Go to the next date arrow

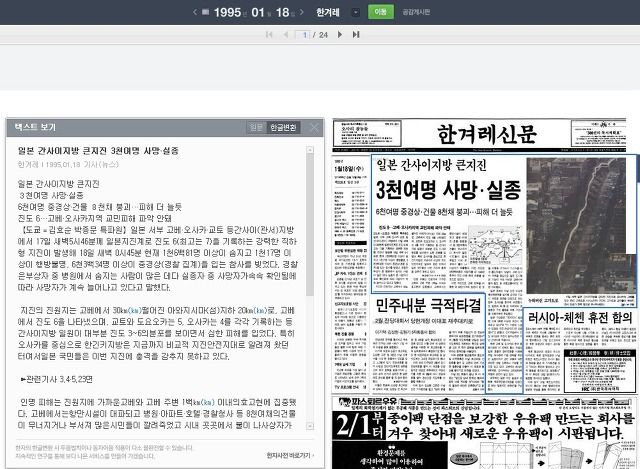point(302,12)
